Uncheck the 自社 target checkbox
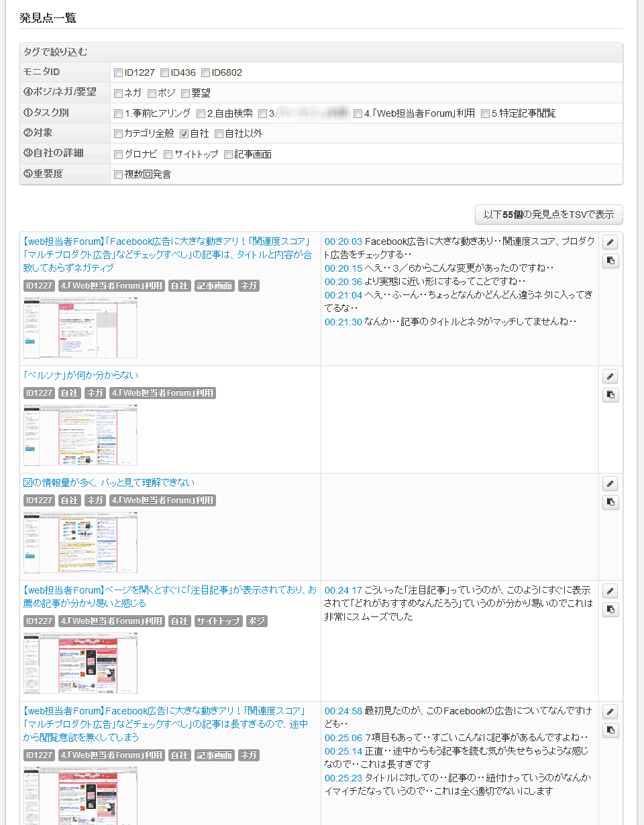 tap(184, 133)
